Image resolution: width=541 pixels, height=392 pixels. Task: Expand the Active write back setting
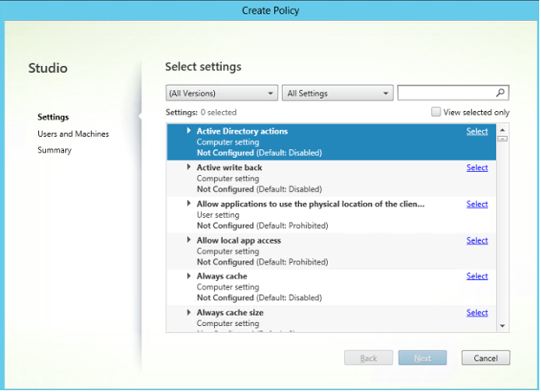click(189, 167)
